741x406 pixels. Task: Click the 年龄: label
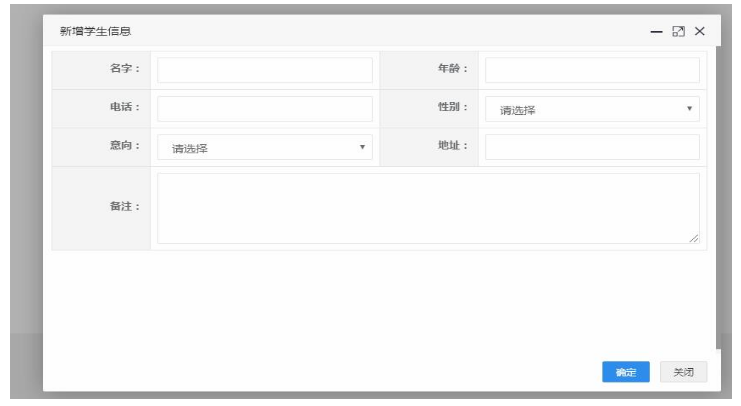coord(453,68)
